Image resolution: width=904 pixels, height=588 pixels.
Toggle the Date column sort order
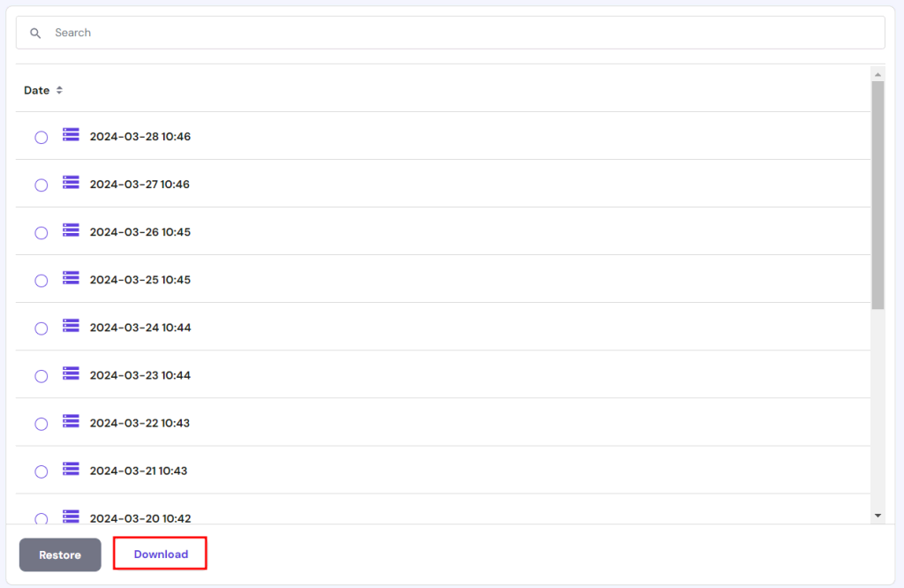58,89
